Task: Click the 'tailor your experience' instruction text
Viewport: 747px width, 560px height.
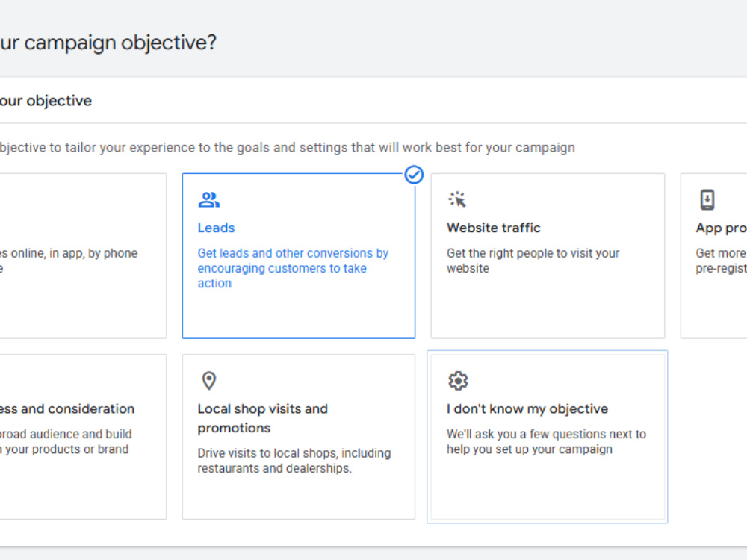Action: coord(288,147)
